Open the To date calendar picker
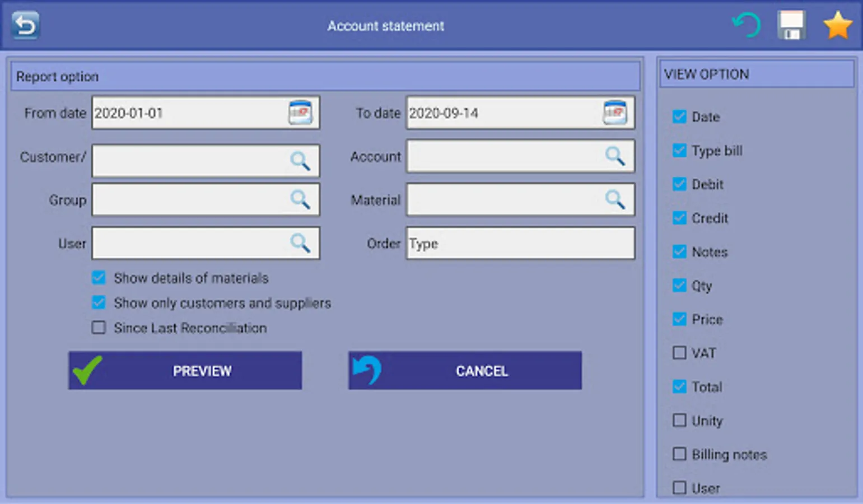The image size is (863, 504). pos(615,113)
